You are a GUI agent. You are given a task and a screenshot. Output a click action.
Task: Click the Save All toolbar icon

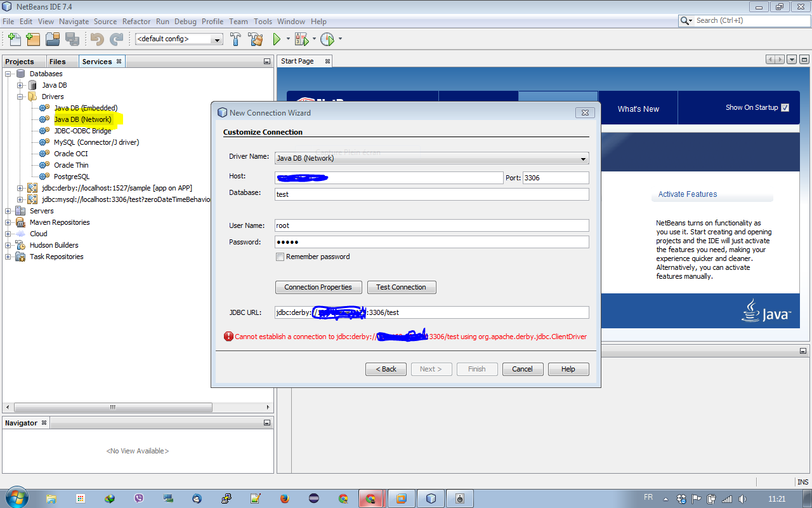pos(72,39)
